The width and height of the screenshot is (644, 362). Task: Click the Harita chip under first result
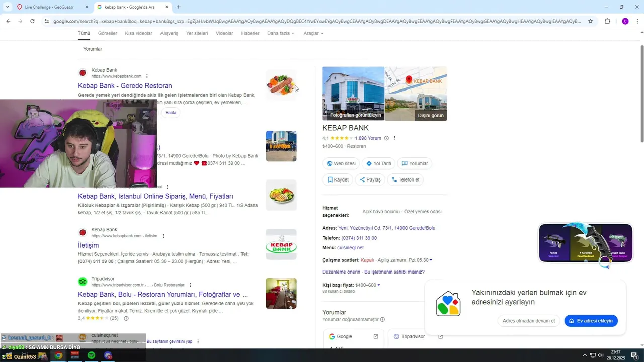(x=171, y=113)
